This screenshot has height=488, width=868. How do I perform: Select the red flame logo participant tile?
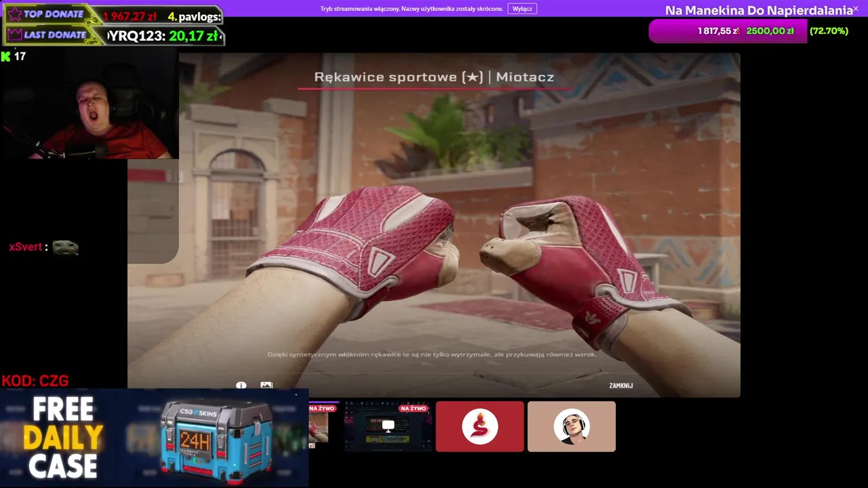coord(479,426)
